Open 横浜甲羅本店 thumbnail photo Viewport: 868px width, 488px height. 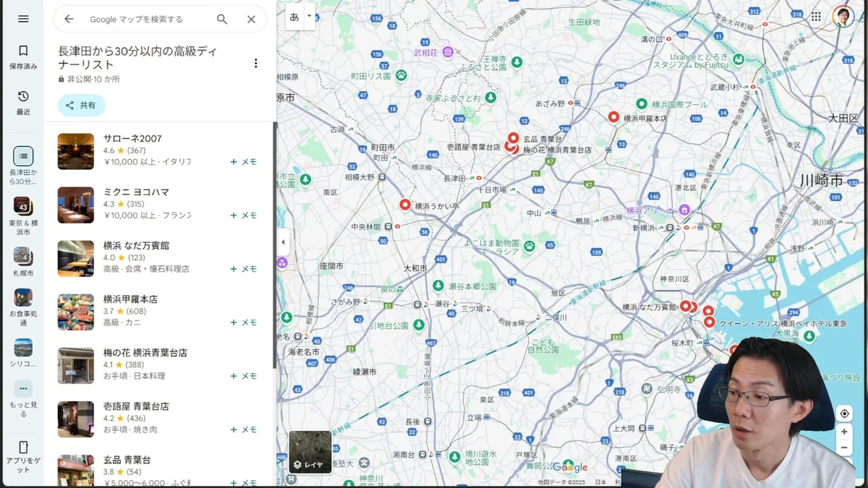coord(76,312)
